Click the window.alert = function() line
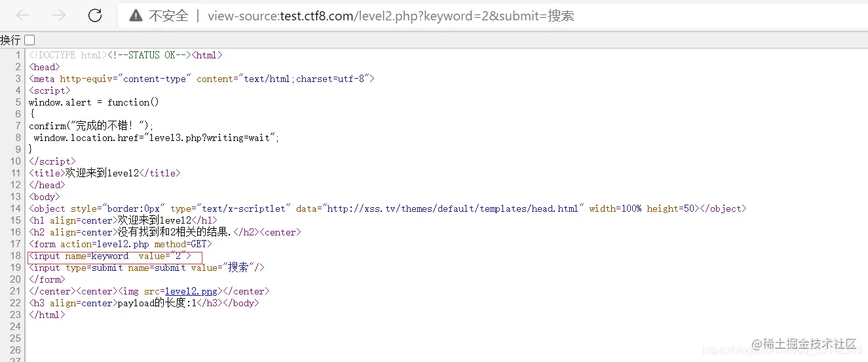 [x=94, y=102]
